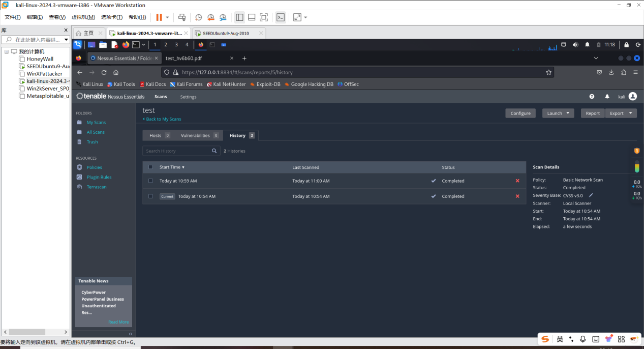644x349 pixels.
Task: Open new Firefox tab plus button
Action: (244, 58)
